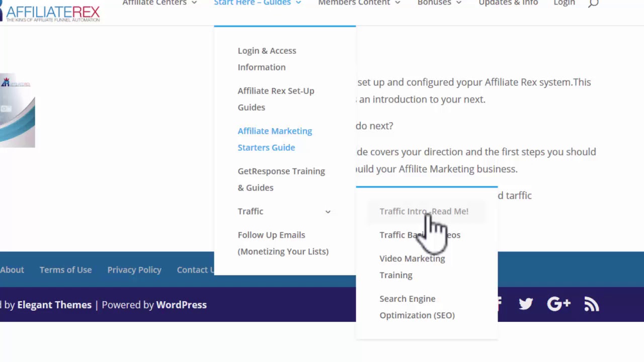
Task: Click the Contact Us footer link
Action: click(x=196, y=270)
